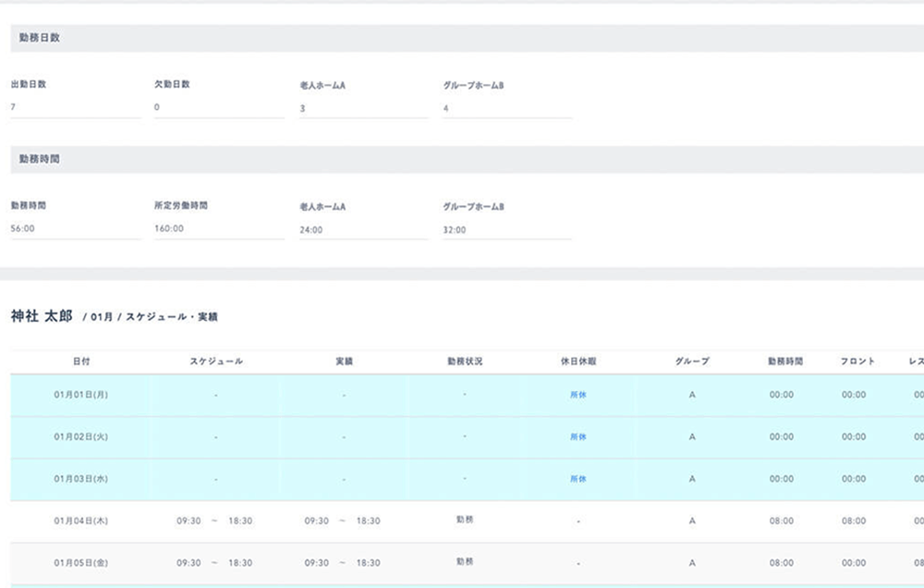
Task: Select the 勤務時間 field showing 56:00
Action: coord(74,228)
